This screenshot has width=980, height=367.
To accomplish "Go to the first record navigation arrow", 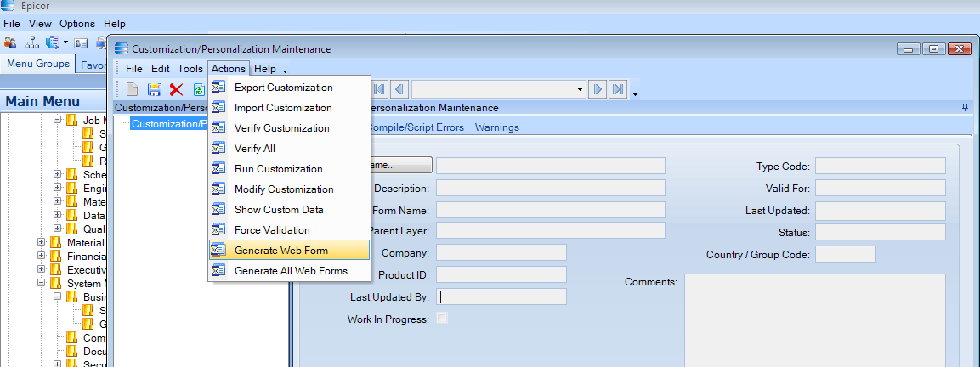I will pos(380,89).
